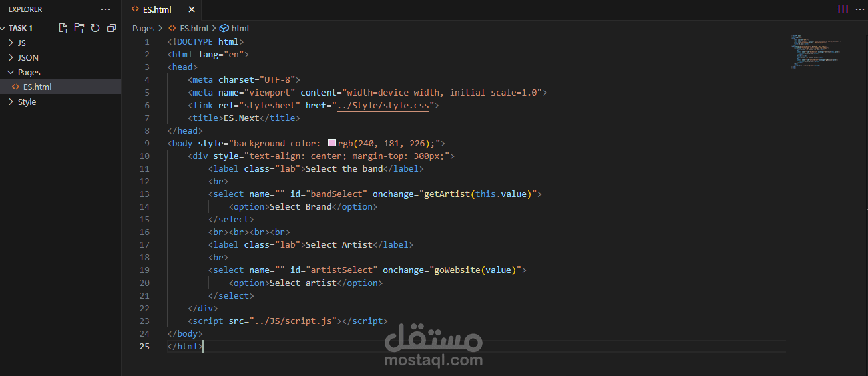This screenshot has height=376, width=868.
Task: Click the Pages breadcrumb segment
Action: click(x=143, y=28)
